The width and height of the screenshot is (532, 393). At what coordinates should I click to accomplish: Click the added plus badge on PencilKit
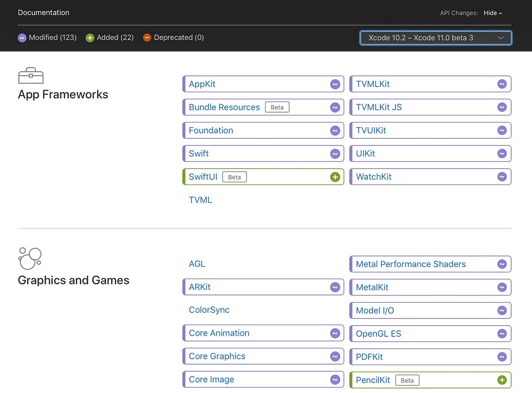[x=502, y=380]
